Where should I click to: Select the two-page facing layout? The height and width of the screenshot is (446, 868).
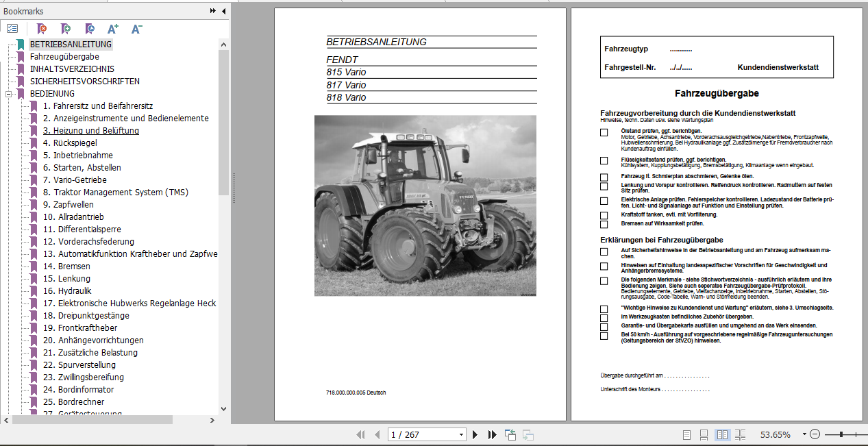pos(722,434)
